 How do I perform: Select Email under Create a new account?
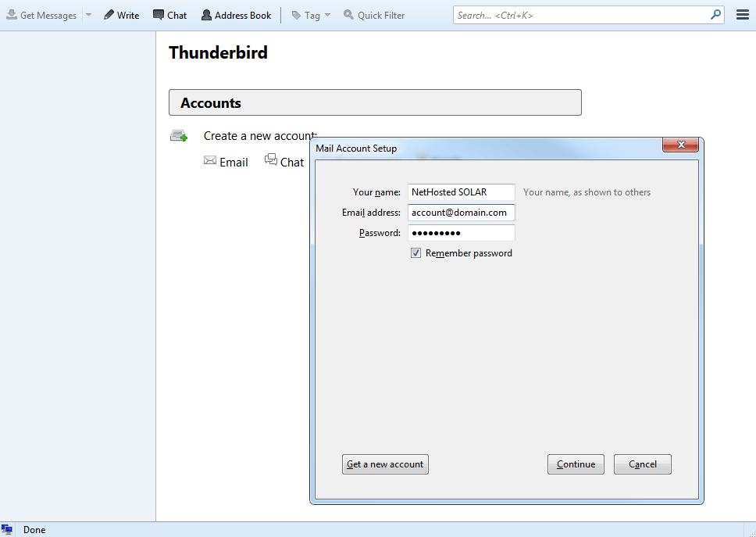coord(226,162)
